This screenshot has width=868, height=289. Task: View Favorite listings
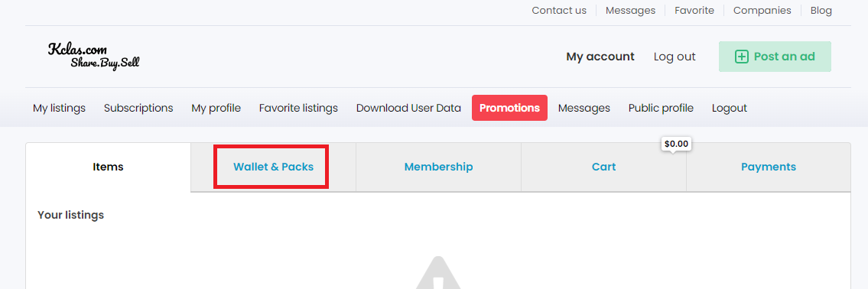pos(298,108)
